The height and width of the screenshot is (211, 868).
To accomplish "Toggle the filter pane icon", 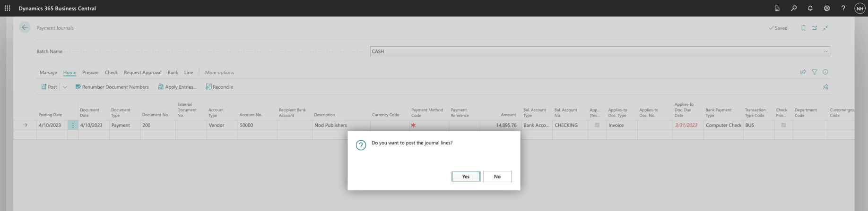I will coord(814,72).
